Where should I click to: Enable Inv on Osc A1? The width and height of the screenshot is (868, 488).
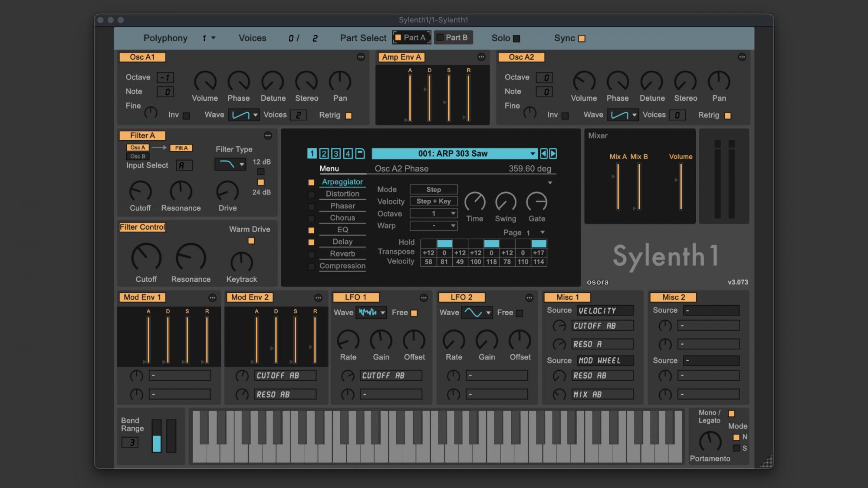(186, 116)
